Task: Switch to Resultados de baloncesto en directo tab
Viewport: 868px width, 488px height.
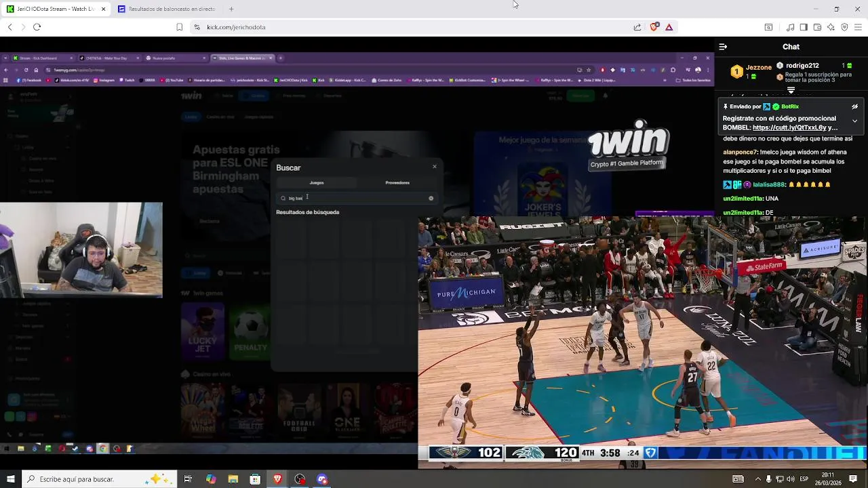Action: coord(167,9)
